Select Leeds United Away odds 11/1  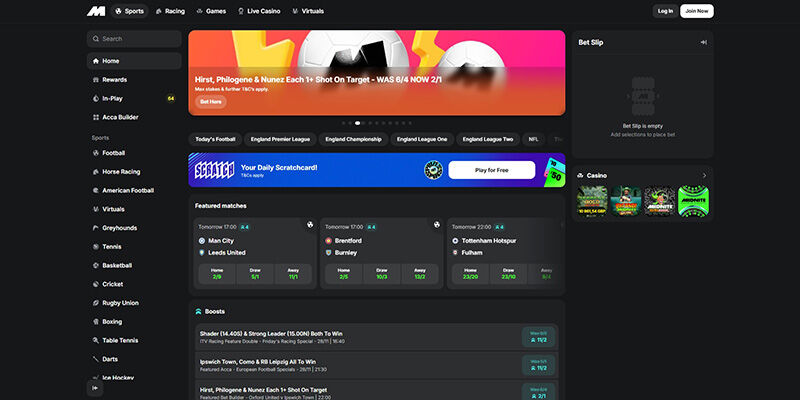coord(293,274)
